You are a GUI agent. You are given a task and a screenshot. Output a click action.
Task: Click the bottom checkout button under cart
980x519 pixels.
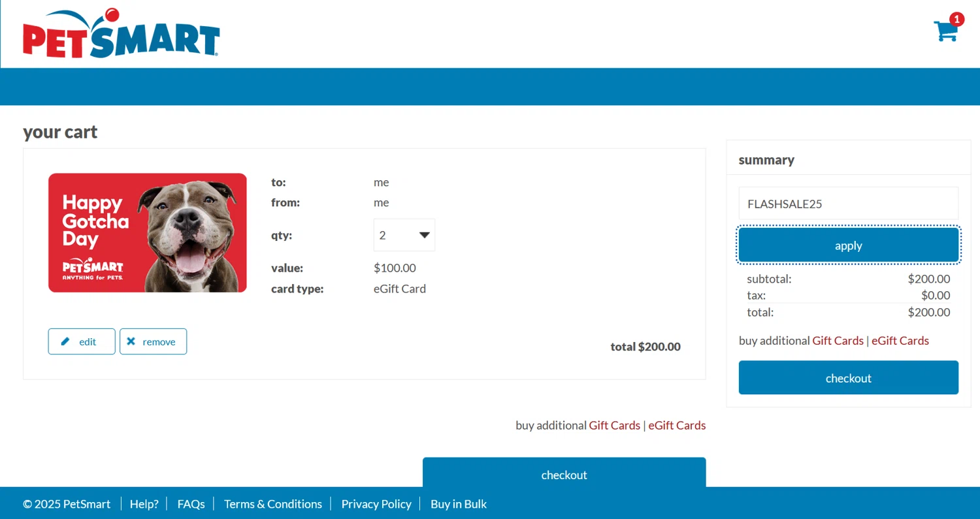pyautogui.click(x=564, y=473)
